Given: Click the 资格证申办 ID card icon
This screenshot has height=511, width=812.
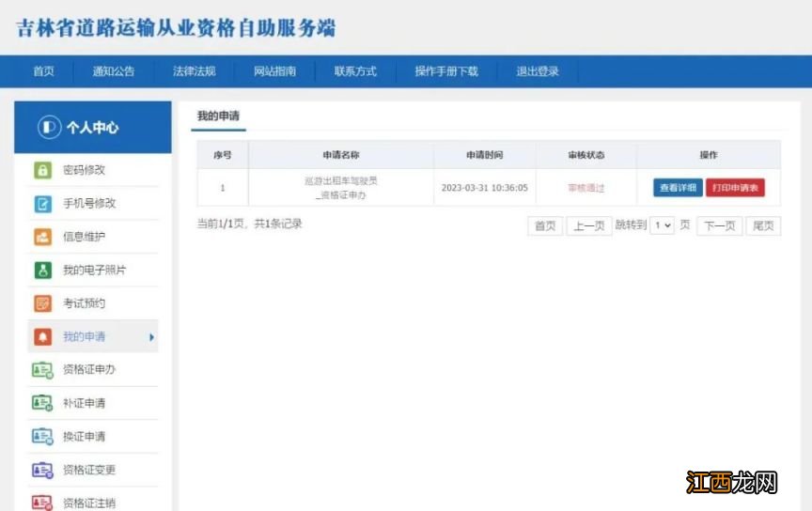Looking at the screenshot, I should pos(42,370).
